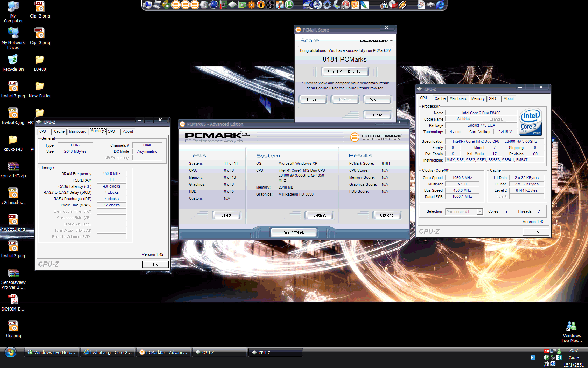Click the 'Asymmetric' DC Mode value
This screenshot has width=588, height=368.
point(147,151)
